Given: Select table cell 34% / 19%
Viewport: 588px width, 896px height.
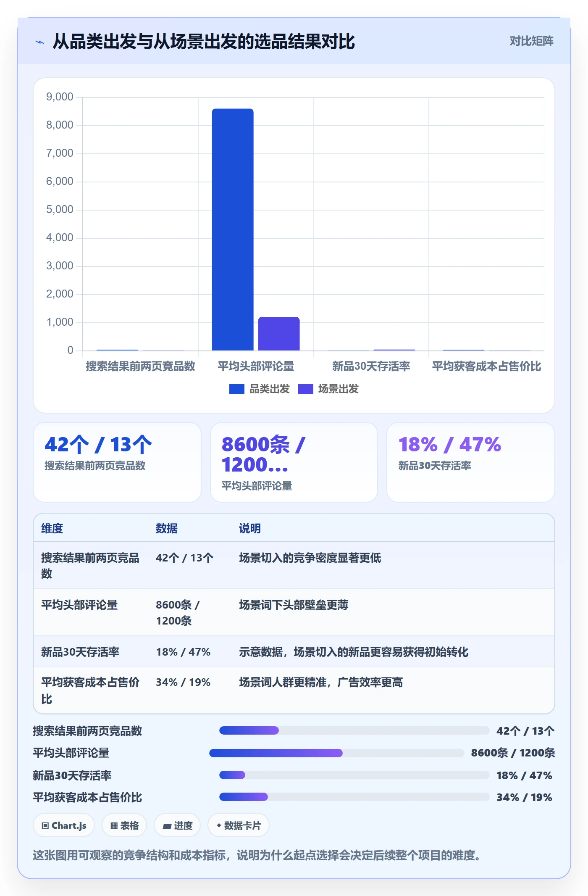Looking at the screenshot, I should [183, 682].
